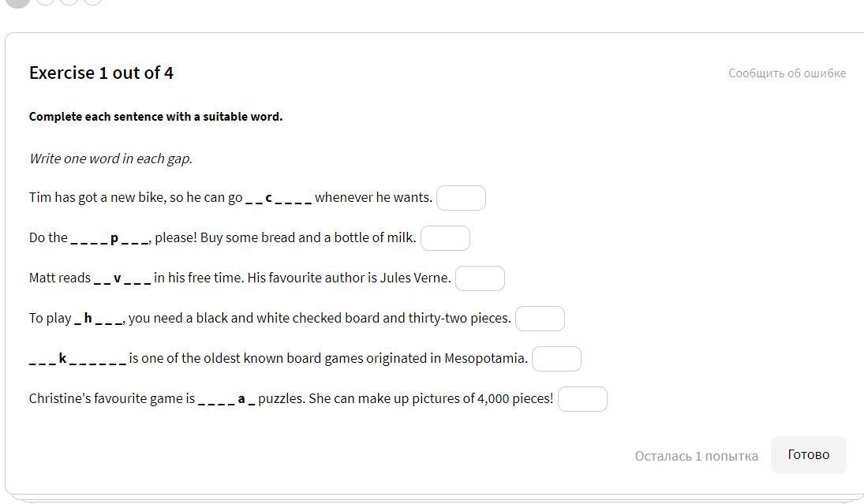Focus the answer box after '4,000 pieces!'

point(582,399)
